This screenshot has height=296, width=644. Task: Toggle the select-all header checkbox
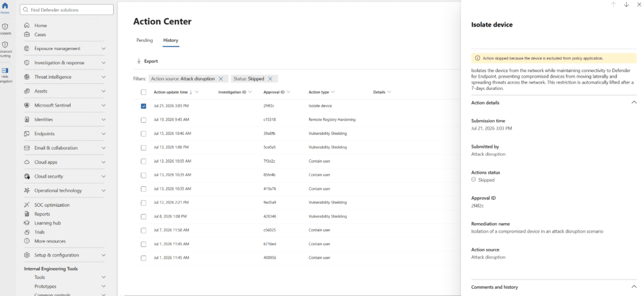(144, 92)
